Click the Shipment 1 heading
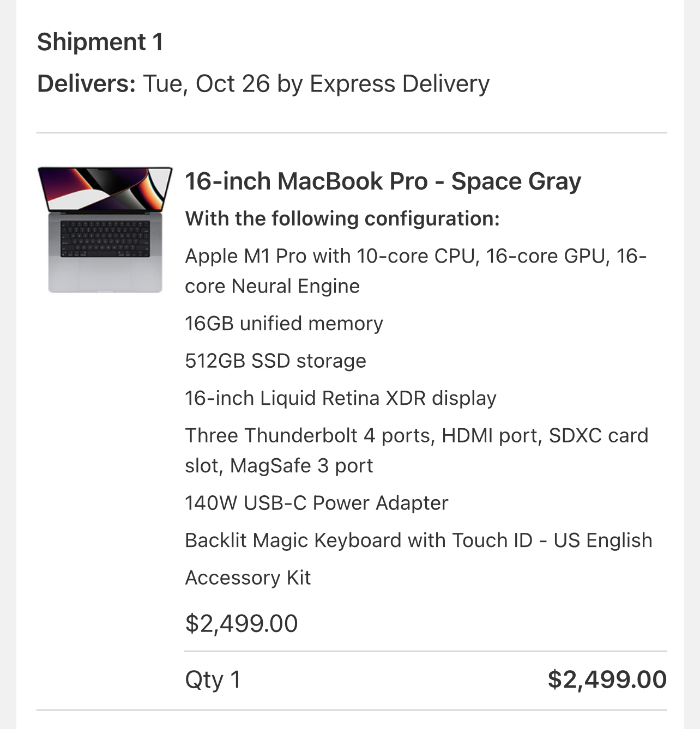The height and width of the screenshot is (729, 700). point(100,42)
